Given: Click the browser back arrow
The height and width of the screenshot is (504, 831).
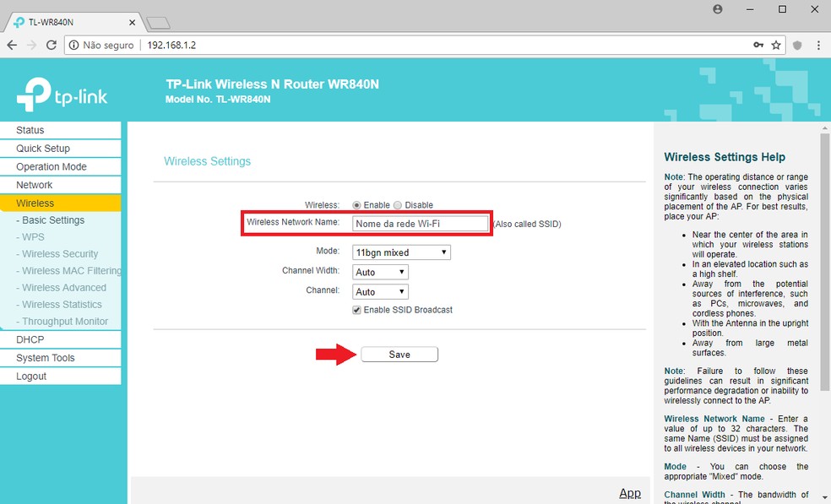Looking at the screenshot, I should click(11, 45).
